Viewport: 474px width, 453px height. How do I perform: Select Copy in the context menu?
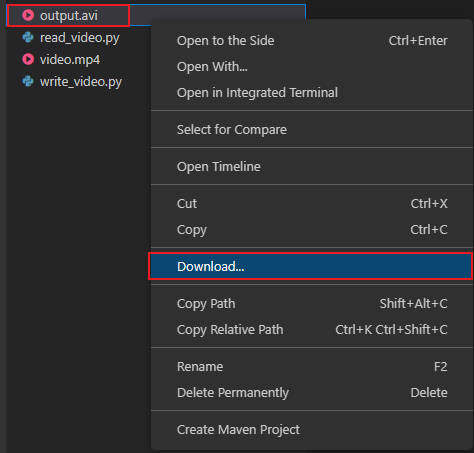[312, 230]
